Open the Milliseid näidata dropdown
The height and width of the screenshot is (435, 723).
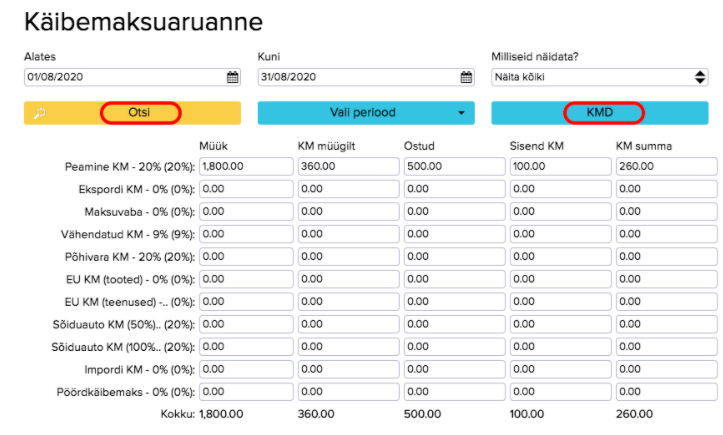coord(599,77)
